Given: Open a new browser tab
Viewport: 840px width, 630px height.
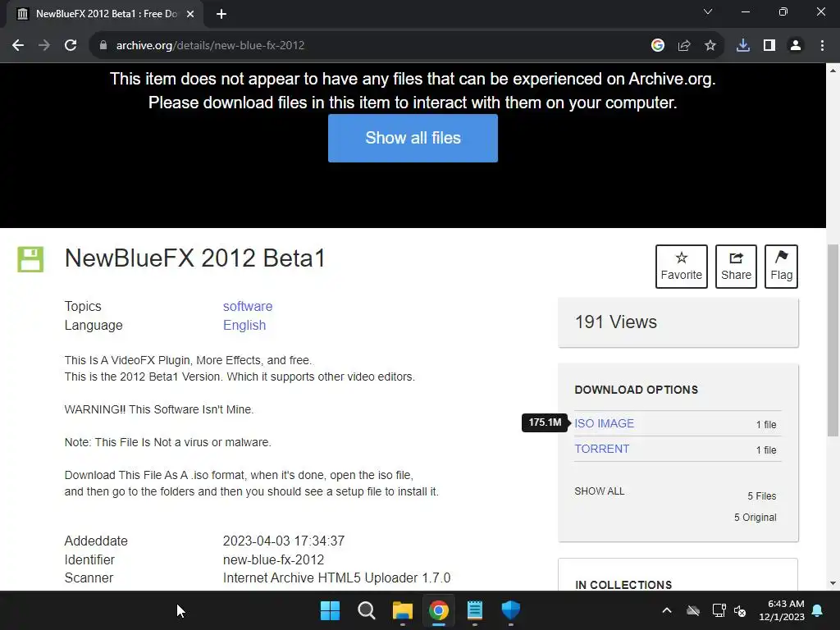Looking at the screenshot, I should (x=221, y=15).
